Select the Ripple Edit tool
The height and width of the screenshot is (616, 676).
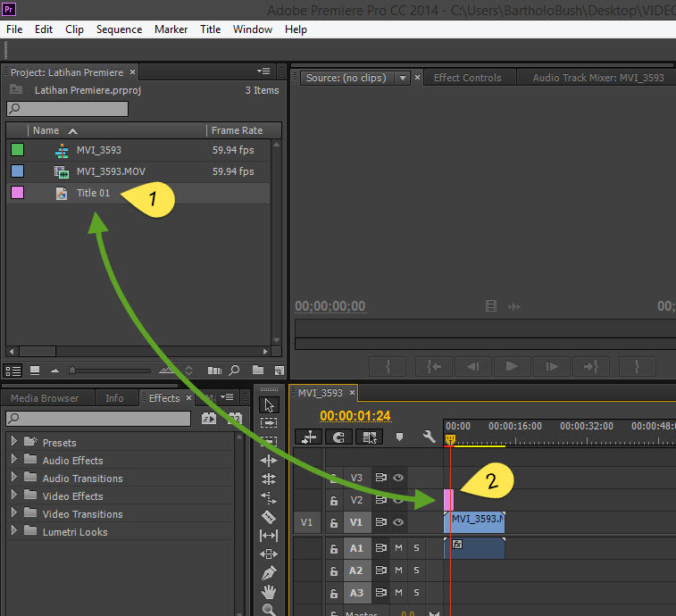[x=269, y=461]
